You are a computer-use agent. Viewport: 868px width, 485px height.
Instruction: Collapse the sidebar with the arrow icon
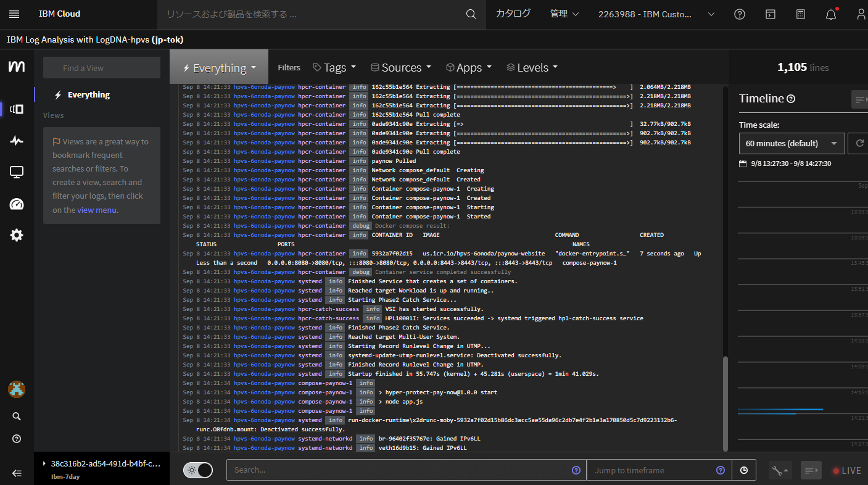pyautogui.click(x=17, y=473)
